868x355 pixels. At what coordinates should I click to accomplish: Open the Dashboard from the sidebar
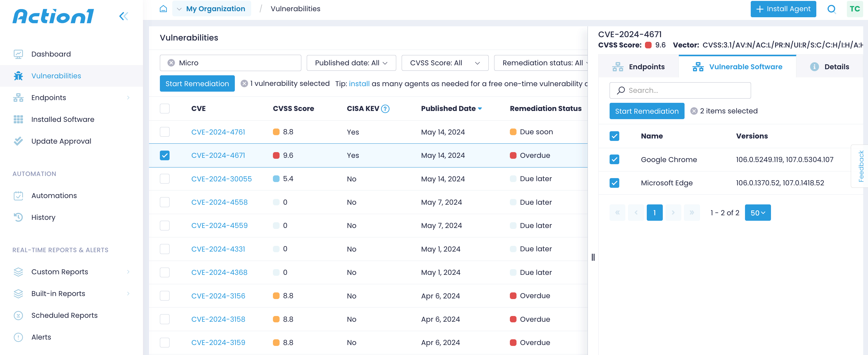pos(51,54)
